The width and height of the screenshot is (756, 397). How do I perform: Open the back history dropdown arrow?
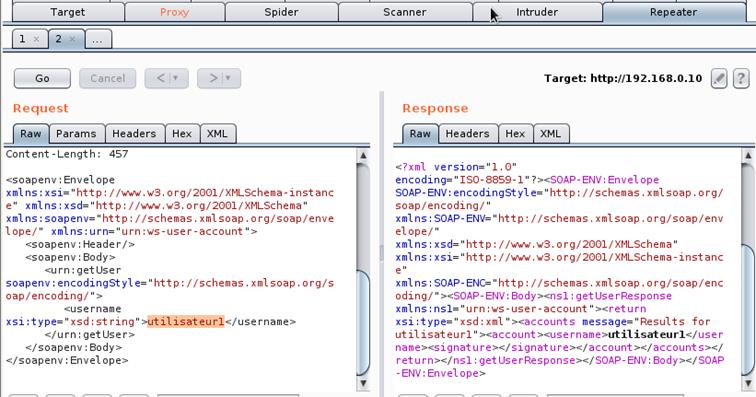click(x=176, y=78)
